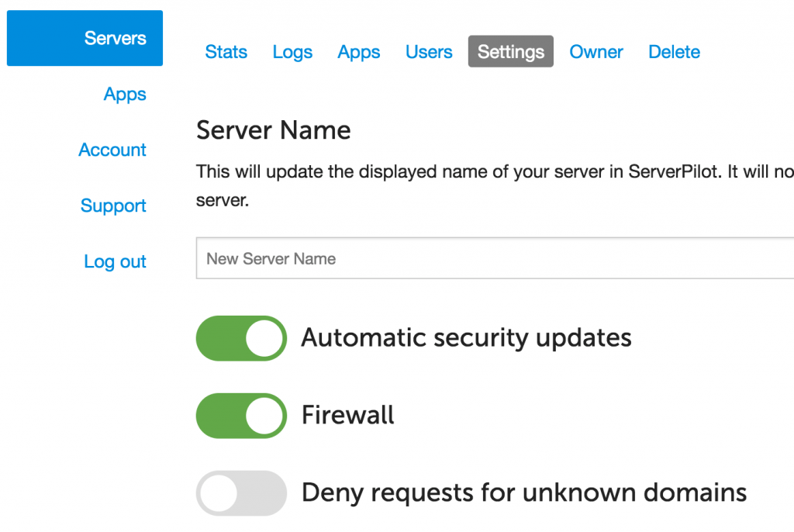Log out of ServerPilot

(115, 261)
